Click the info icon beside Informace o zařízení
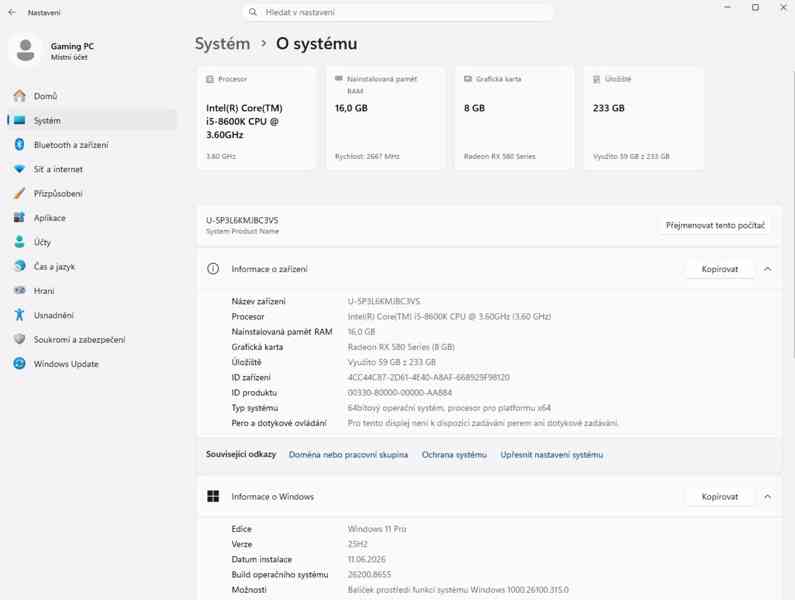The image size is (795, 600). [213, 269]
